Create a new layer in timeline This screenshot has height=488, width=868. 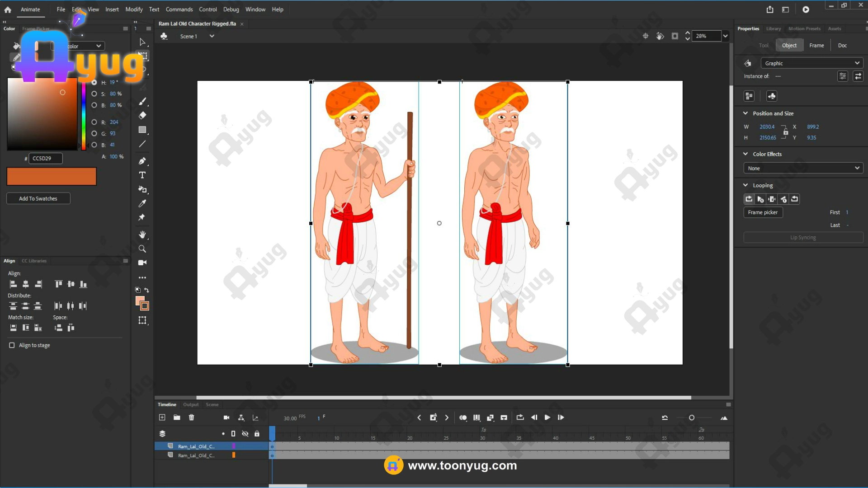(x=162, y=418)
